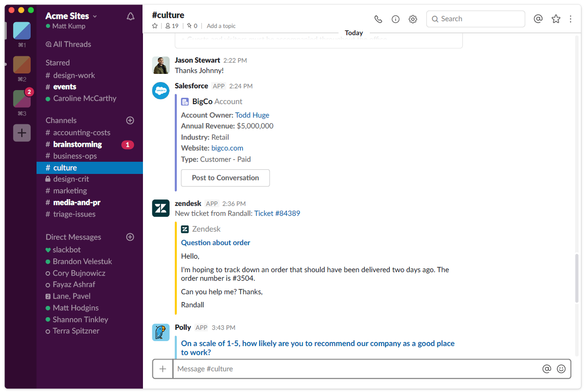Open Jason Stewart's profile photo
Screen dimensions: 584x392
[161, 65]
